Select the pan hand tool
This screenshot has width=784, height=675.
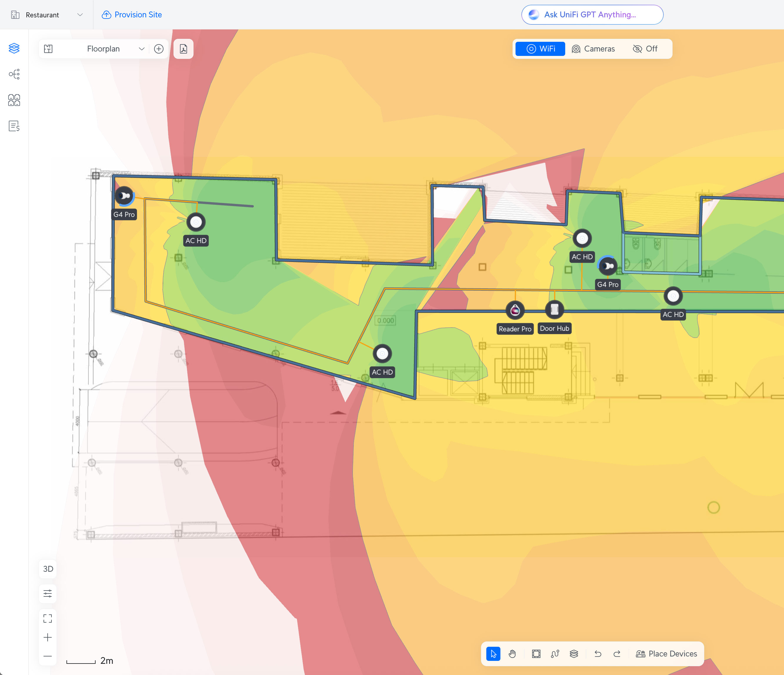[513, 654]
